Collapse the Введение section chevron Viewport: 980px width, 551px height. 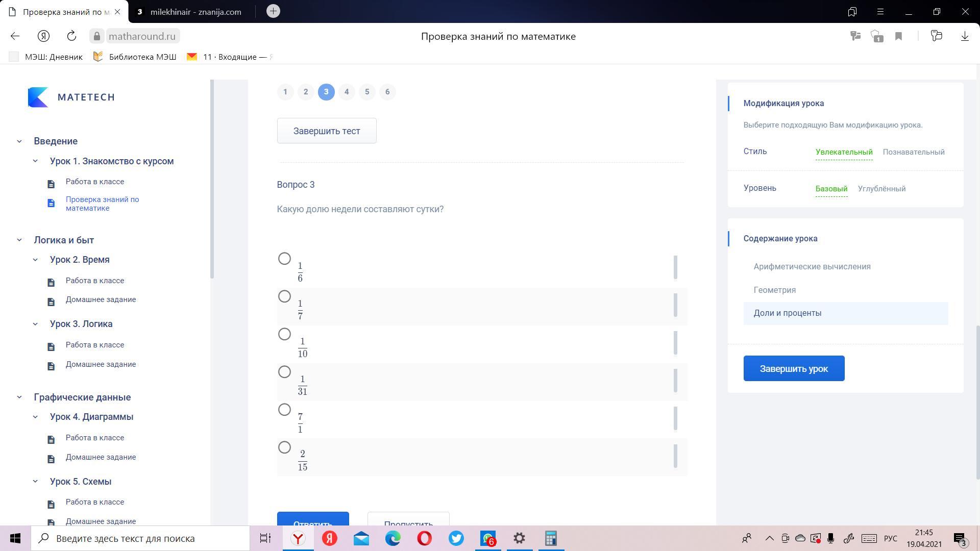coord(19,141)
